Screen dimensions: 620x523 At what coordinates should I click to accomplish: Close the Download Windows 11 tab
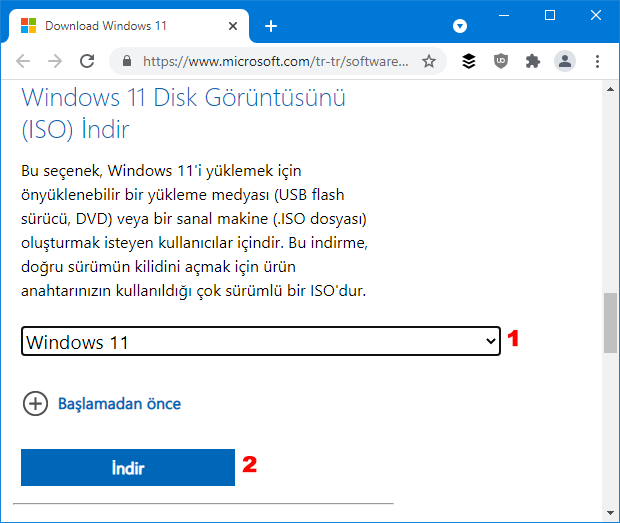pos(233,26)
